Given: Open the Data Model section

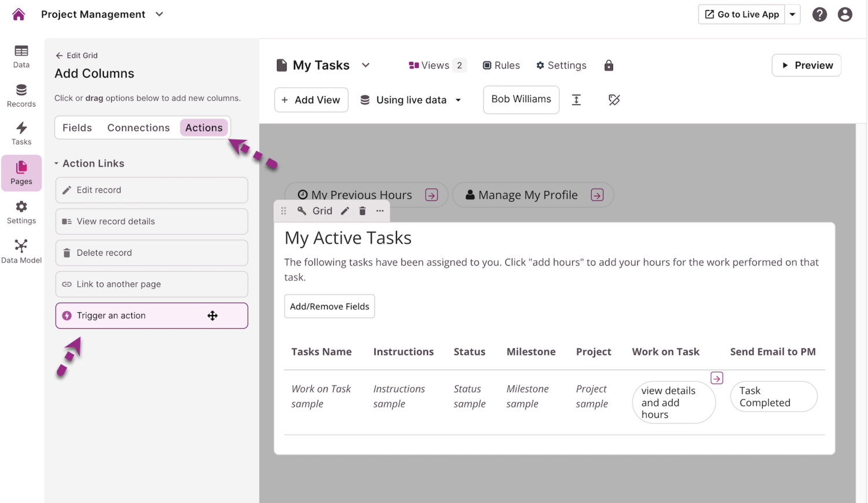Looking at the screenshot, I should pyautogui.click(x=21, y=251).
